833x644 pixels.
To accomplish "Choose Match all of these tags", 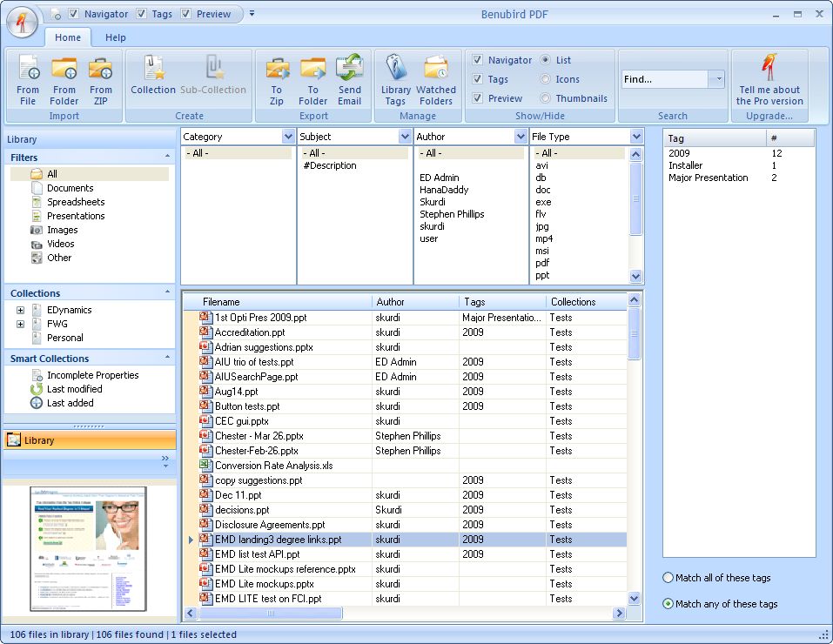I will 668,578.
